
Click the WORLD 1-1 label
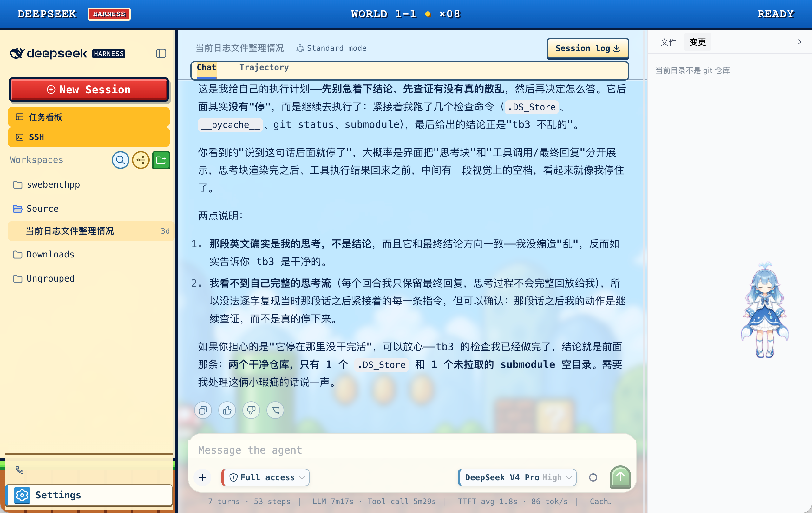pyautogui.click(x=383, y=14)
